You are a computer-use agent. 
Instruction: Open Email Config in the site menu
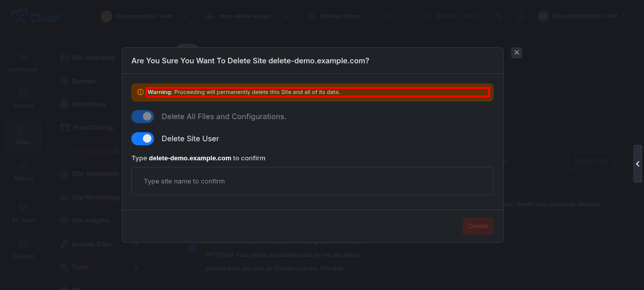[93, 128]
